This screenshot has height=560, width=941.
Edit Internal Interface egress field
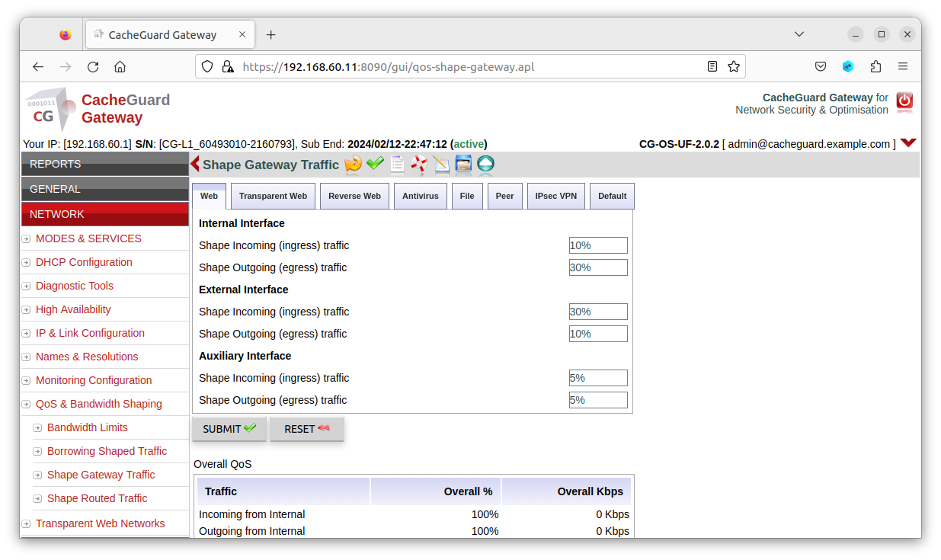[x=598, y=267]
